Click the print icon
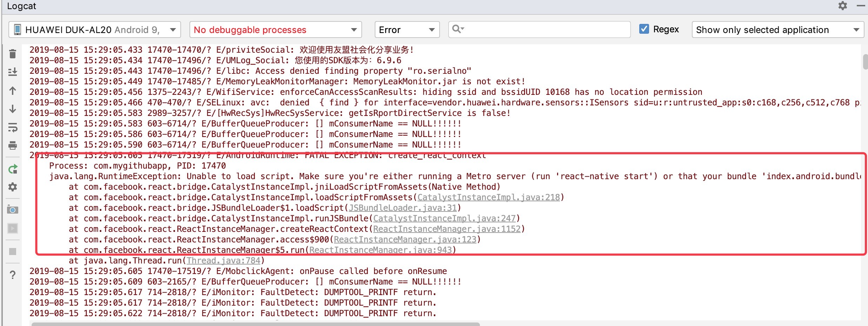 click(x=13, y=145)
